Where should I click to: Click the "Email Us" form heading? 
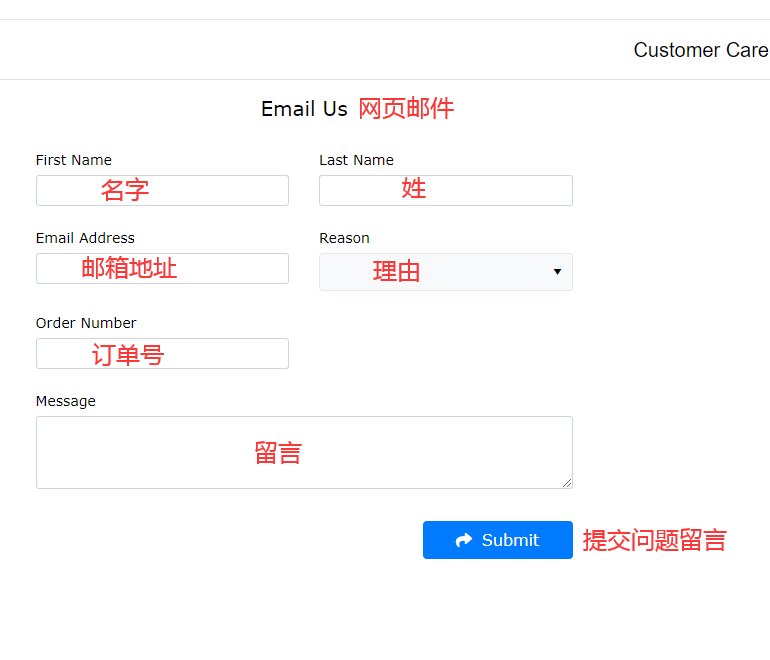click(x=304, y=109)
